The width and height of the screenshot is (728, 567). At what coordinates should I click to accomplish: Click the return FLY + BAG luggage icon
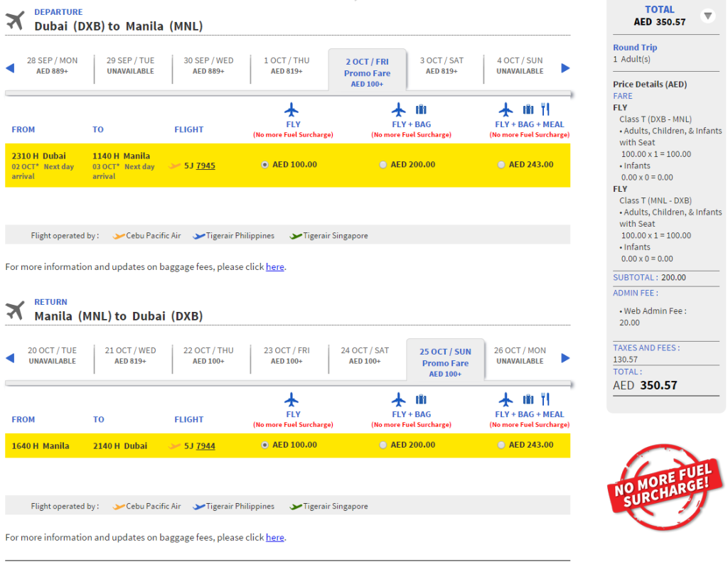[x=421, y=399]
